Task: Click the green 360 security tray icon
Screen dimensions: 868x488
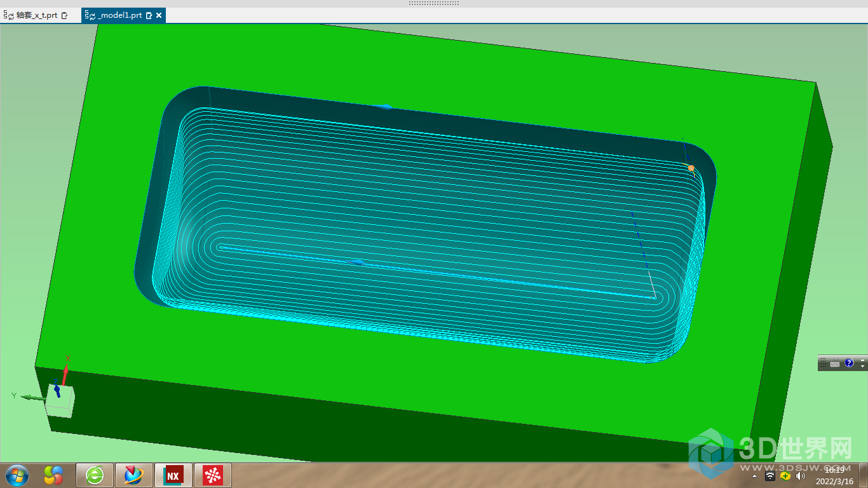Action: (785, 476)
